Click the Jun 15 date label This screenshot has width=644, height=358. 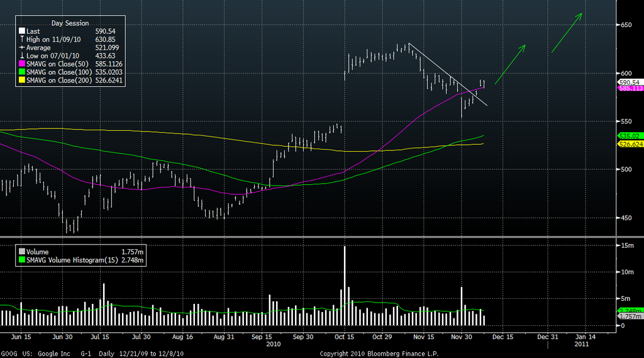(21, 337)
